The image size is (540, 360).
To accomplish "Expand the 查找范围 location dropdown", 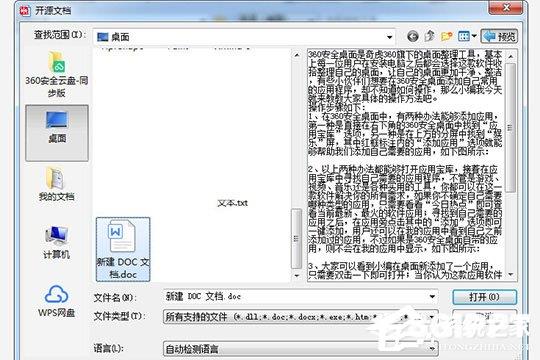I will click(389, 37).
